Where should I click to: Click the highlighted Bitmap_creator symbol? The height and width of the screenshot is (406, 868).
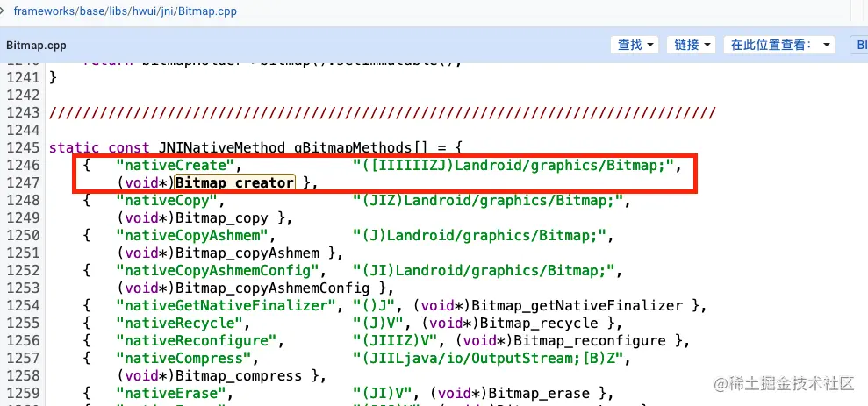tap(234, 182)
